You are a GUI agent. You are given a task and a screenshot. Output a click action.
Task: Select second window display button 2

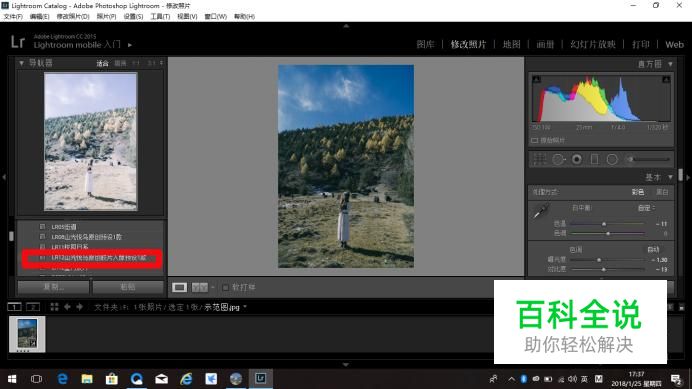(x=33, y=306)
